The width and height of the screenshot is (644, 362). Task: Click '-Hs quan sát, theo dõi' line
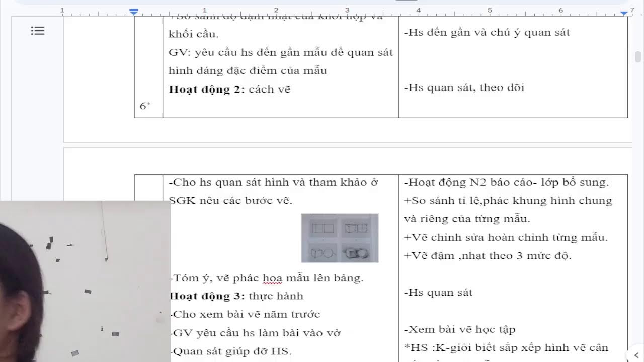[464, 87]
